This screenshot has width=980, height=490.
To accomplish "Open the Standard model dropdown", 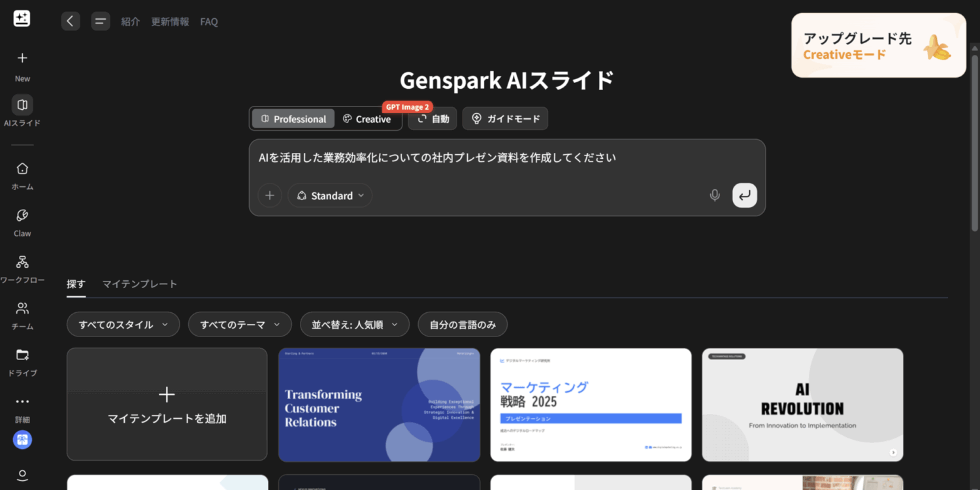I will click(x=330, y=195).
